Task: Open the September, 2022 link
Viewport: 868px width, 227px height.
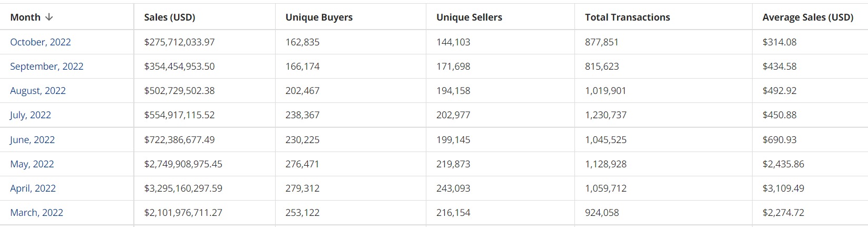Action: pyautogui.click(x=47, y=67)
